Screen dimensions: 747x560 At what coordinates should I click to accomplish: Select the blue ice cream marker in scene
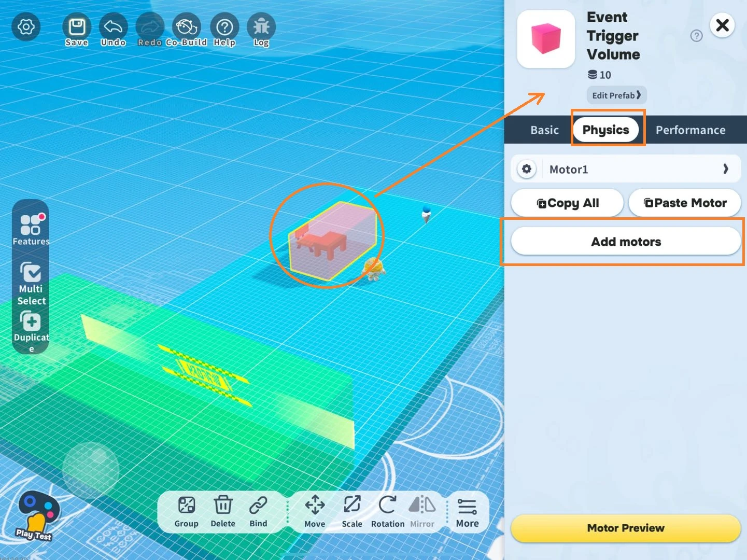click(x=426, y=214)
